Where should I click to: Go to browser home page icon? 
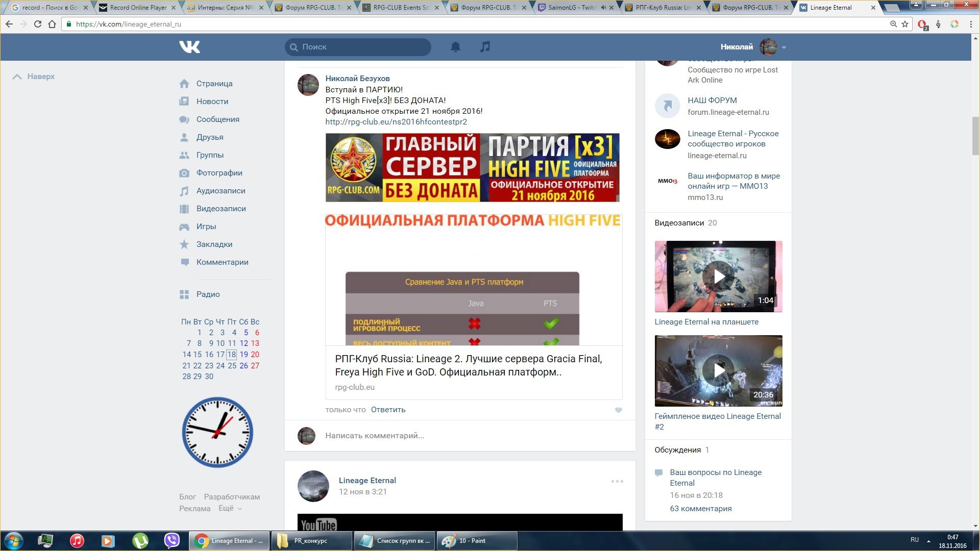click(x=52, y=24)
